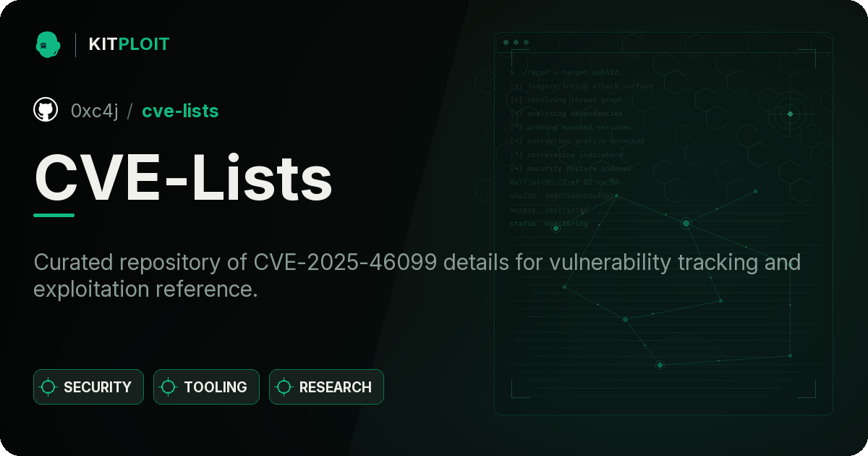Image resolution: width=868 pixels, height=456 pixels.
Task: Click 'status: monitoring' terminal line
Action: tap(548, 224)
